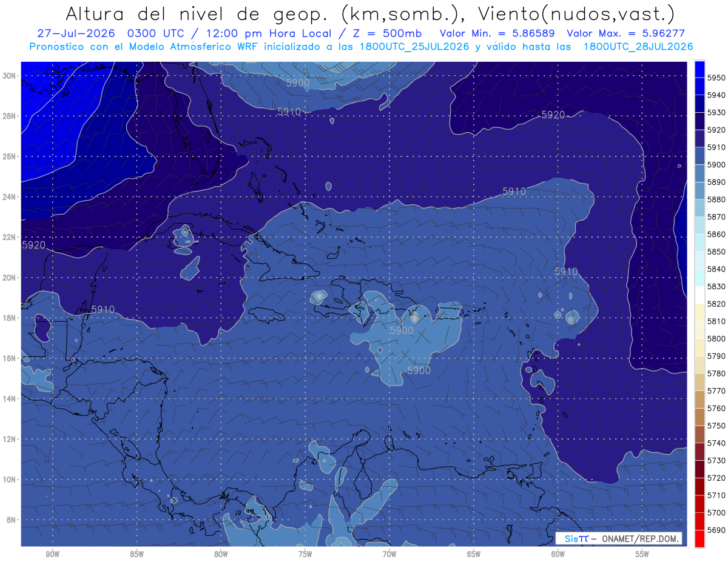Click the '5860' value on the color legend
Screen dimensions: 728x562
(716, 234)
